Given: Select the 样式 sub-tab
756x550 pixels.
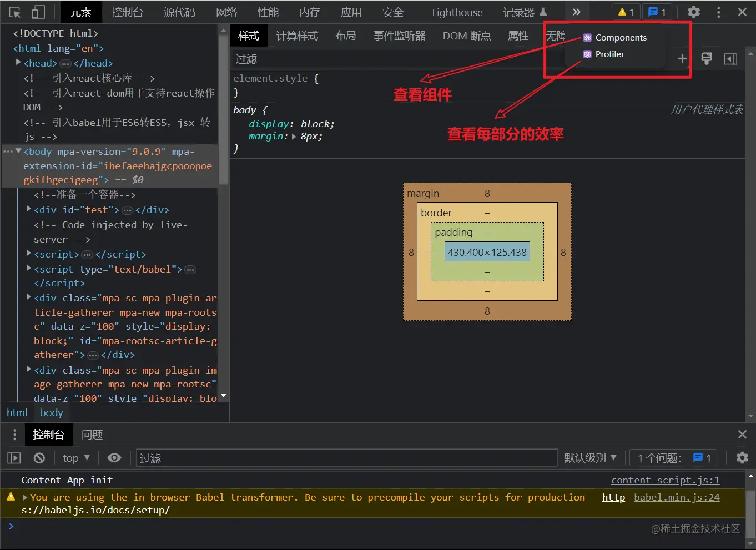Looking at the screenshot, I should 248,36.
